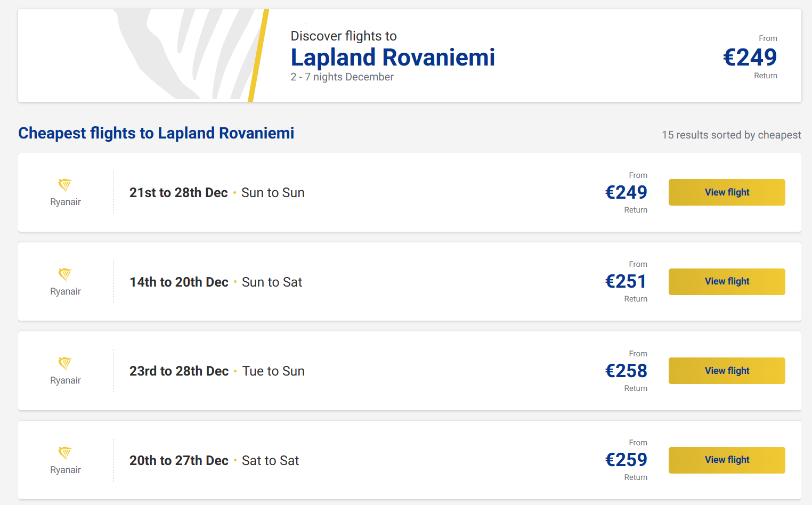
Task: Select the 21st to 28th Dec date text
Action: click(178, 193)
